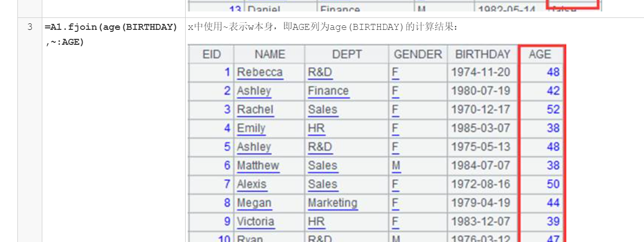Select the NAME column header
Image resolution: width=644 pixels, height=242 pixels.
click(270, 54)
